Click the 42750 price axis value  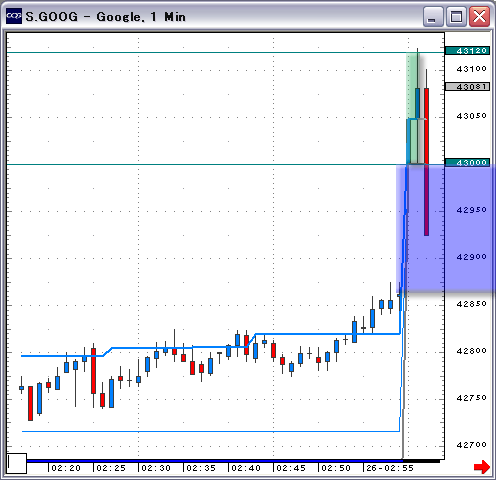pos(471,398)
